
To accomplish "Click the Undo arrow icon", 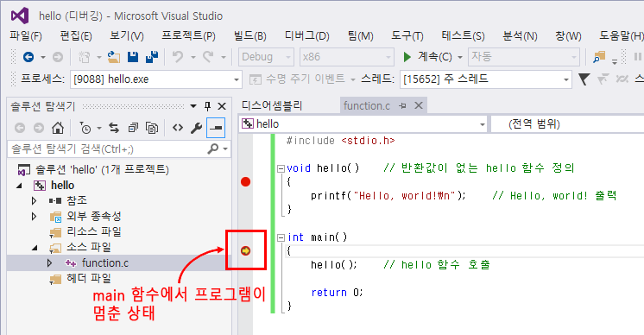I will tap(178, 57).
